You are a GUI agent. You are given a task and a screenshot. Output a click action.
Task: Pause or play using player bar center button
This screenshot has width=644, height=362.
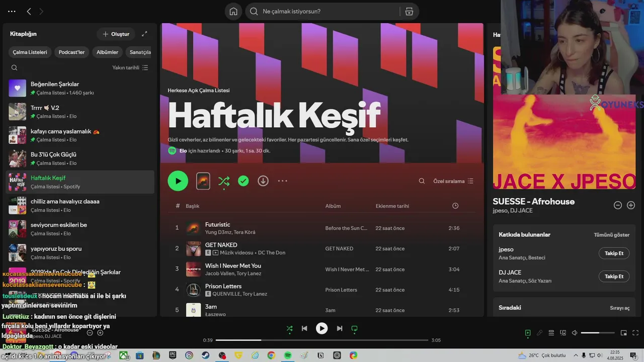321,328
